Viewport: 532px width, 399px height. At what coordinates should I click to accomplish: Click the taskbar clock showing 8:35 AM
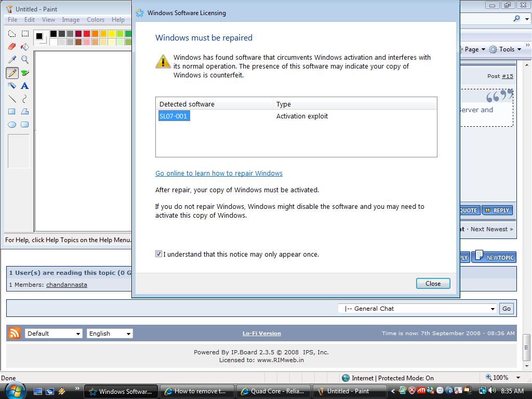(x=512, y=391)
